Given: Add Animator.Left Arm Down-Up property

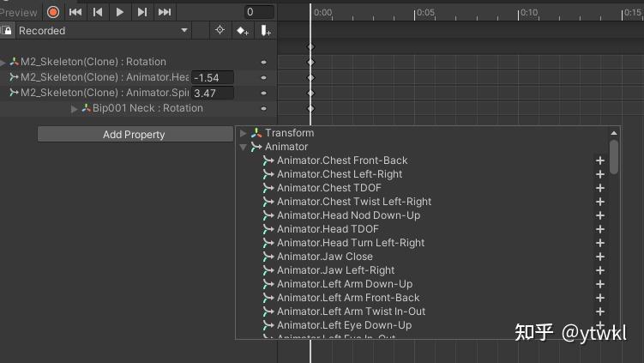Looking at the screenshot, I should pos(600,285).
